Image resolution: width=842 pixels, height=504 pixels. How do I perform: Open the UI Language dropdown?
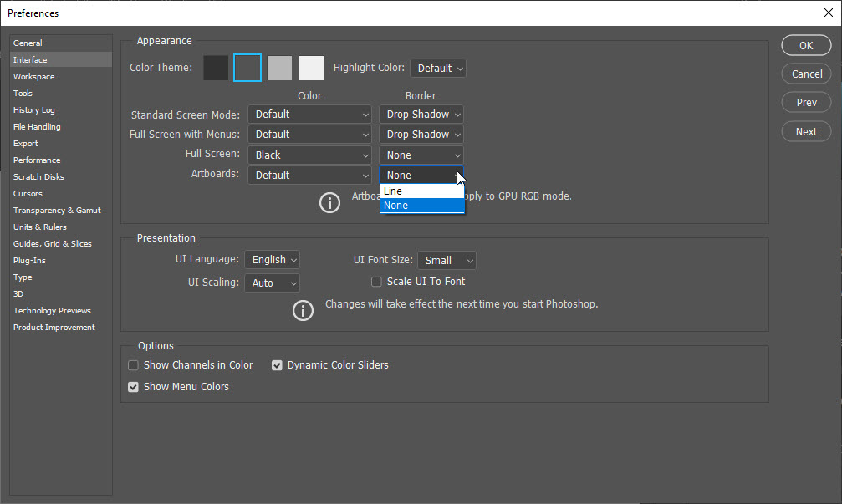click(x=272, y=259)
